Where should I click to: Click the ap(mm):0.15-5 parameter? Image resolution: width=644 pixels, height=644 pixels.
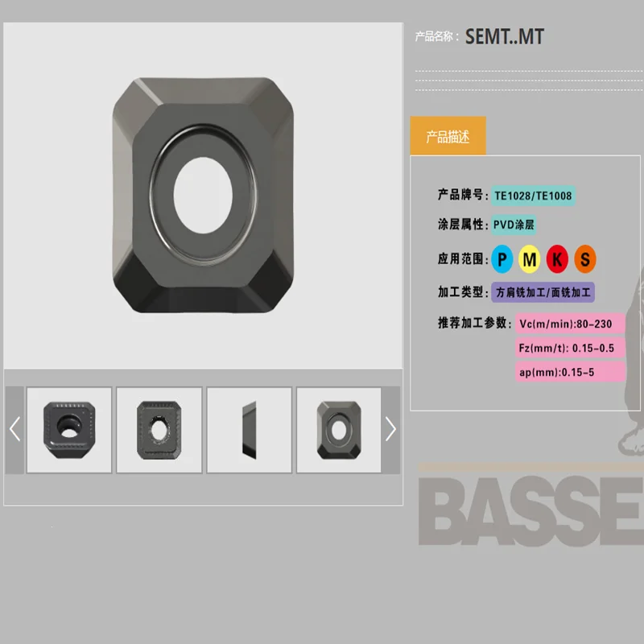tap(571, 372)
